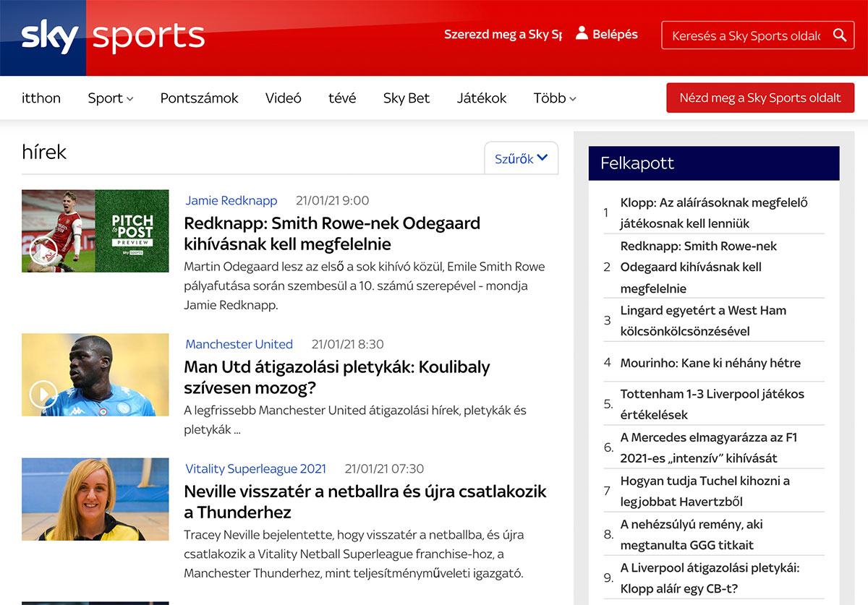Click the magnifier search icon
Image resolution: width=868 pixels, height=605 pixels.
tap(840, 35)
